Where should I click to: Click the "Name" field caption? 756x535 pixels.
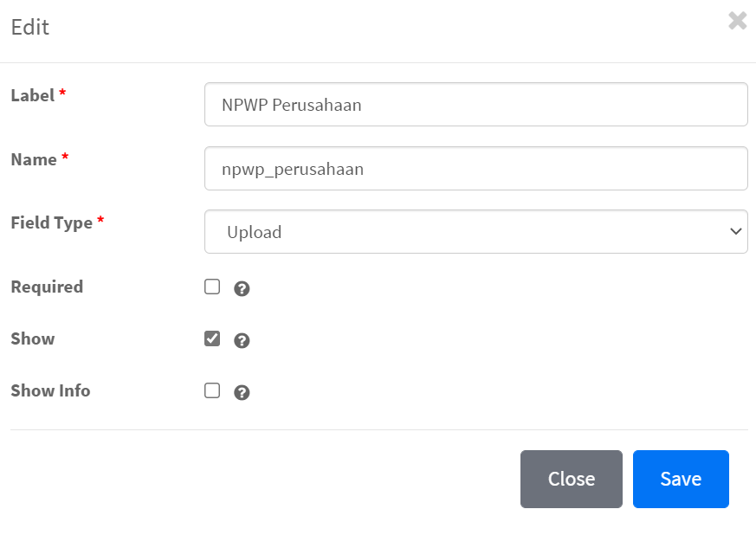tap(34, 159)
